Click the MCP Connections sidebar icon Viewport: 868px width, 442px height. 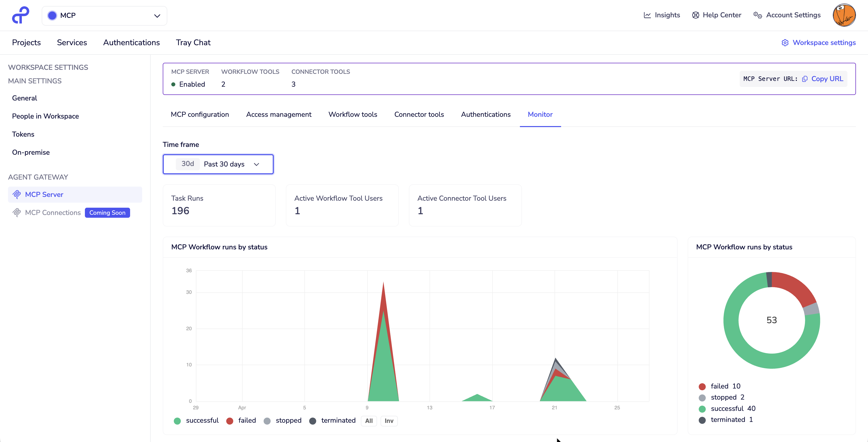(x=17, y=212)
